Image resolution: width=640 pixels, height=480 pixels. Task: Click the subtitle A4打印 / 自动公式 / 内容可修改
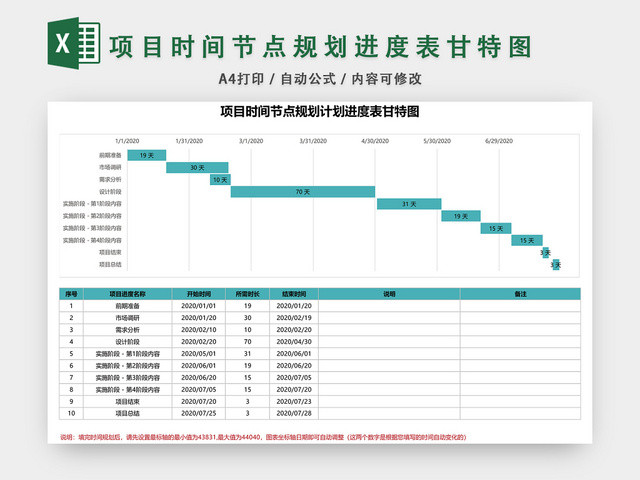320,79
